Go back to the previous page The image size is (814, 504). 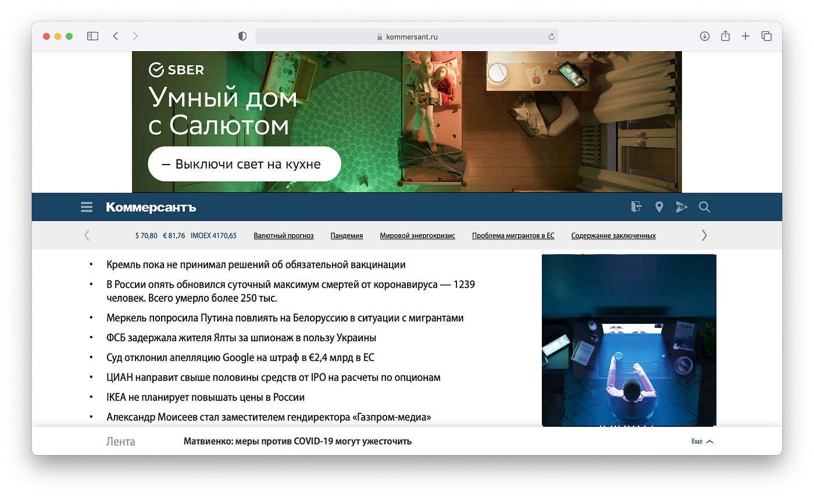tap(115, 36)
